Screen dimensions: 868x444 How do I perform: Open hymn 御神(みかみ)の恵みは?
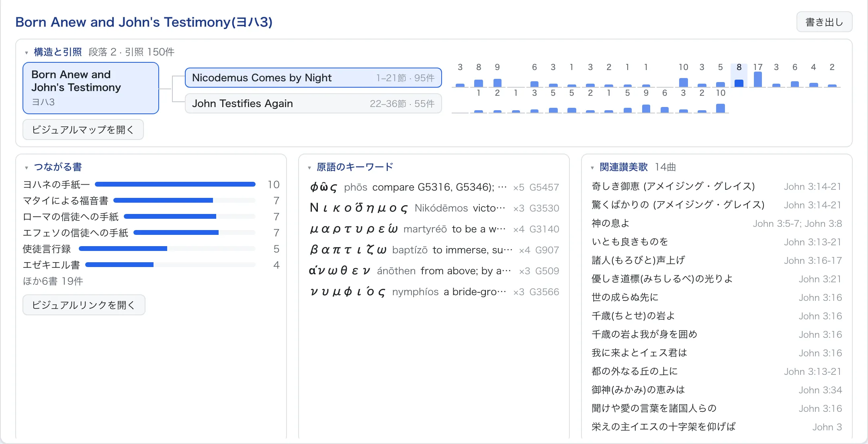coord(717,390)
